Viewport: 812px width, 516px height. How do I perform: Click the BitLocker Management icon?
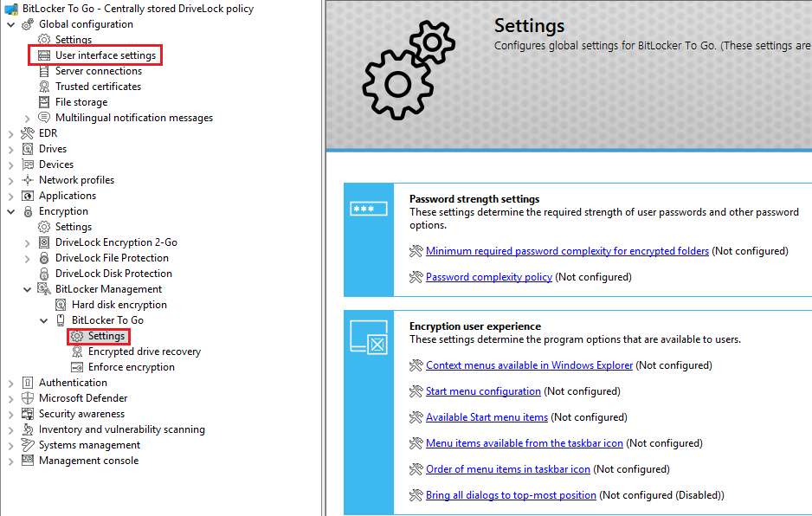(44, 289)
